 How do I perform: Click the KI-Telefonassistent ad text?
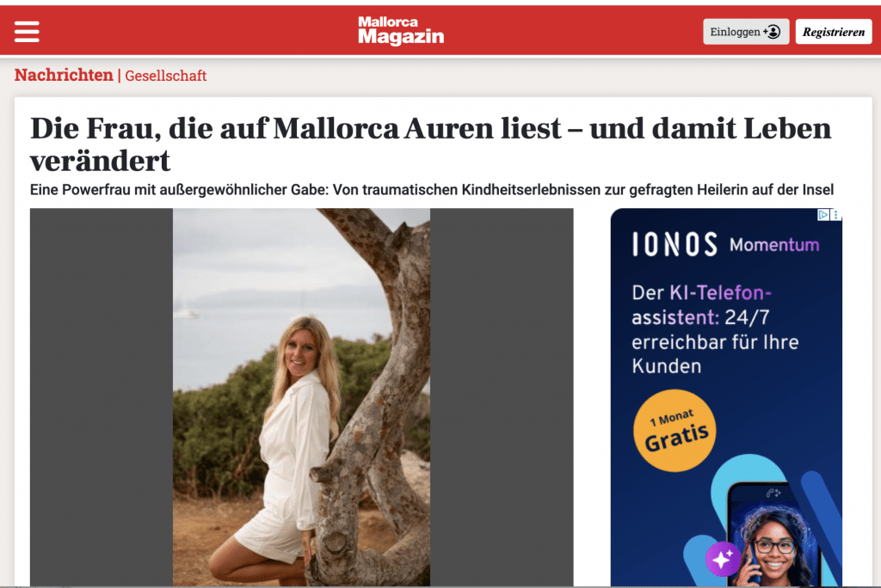(715, 329)
